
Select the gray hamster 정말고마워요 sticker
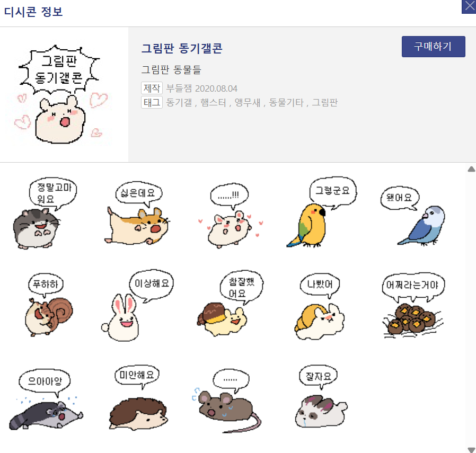click(45, 214)
